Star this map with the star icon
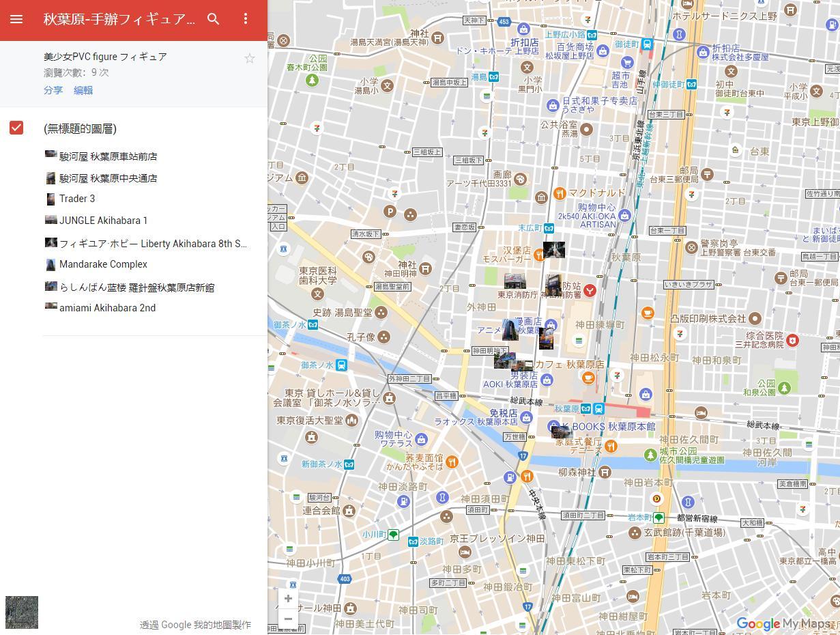This screenshot has width=840, height=635. point(250,59)
